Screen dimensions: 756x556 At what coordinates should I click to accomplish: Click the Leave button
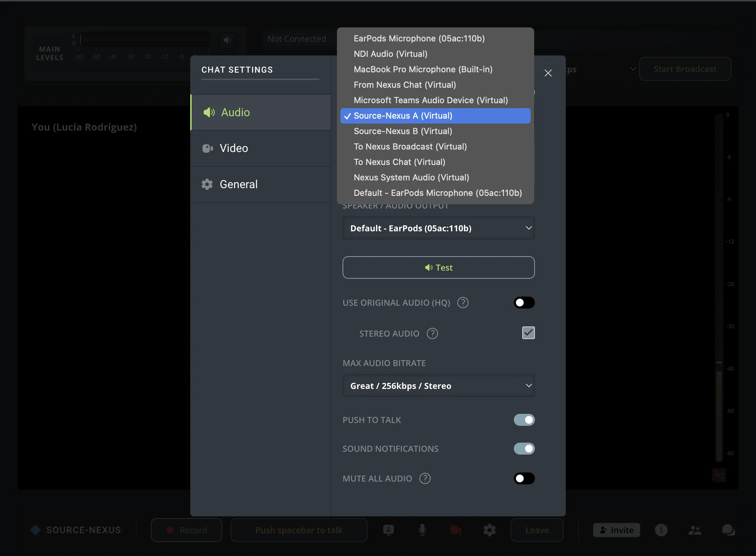(x=537, y=530)
